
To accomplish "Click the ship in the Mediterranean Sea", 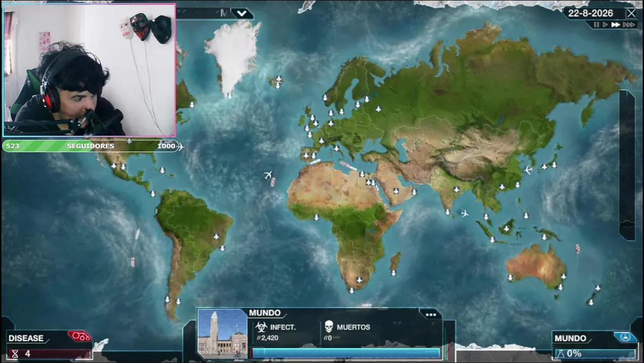I will 348,165.
